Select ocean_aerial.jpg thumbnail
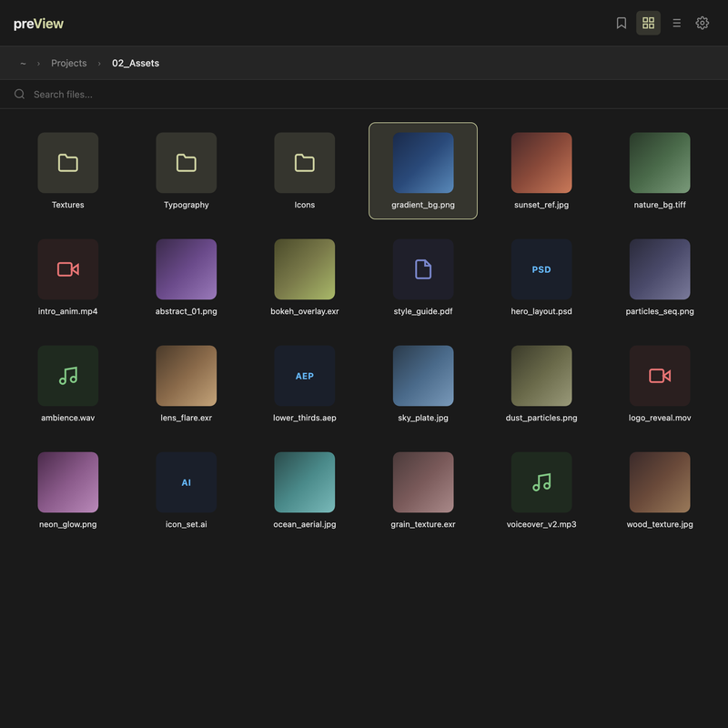Image resolution: width=728 pixels, height=728 pixels. [305, 482]
